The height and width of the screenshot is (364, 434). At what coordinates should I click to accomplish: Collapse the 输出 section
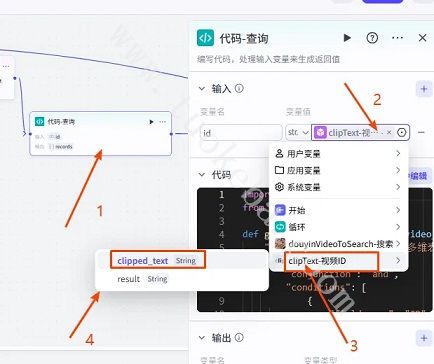click(202, 338)
